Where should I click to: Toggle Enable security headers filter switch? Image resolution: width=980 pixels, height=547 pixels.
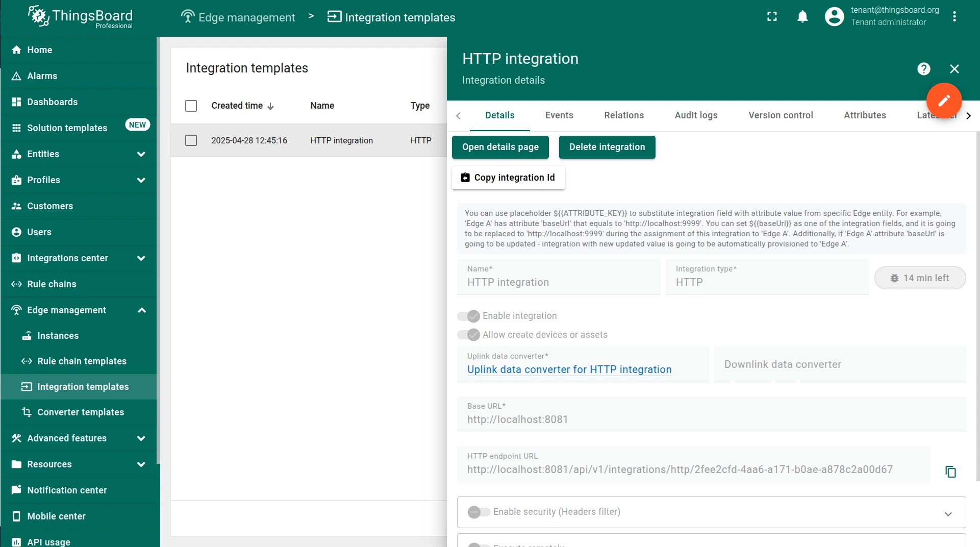click(479, 512)
